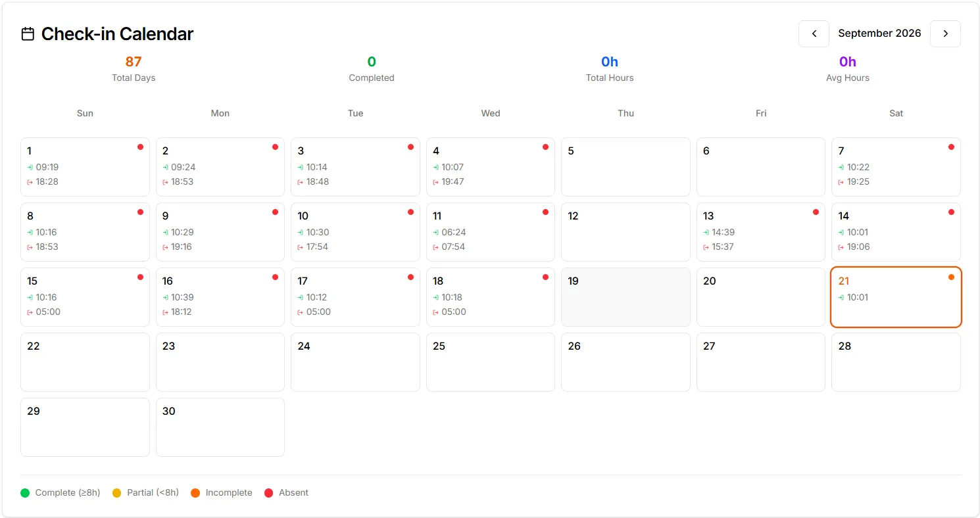Click the check-in icon beside 14:39
Viewport: 980px width, 518px height.
706,233
